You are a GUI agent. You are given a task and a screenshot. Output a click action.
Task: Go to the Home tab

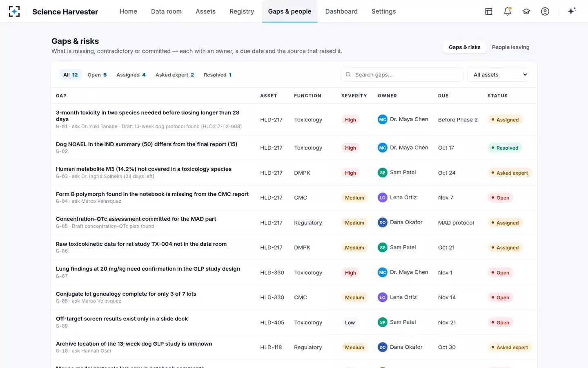click(128, 11)
